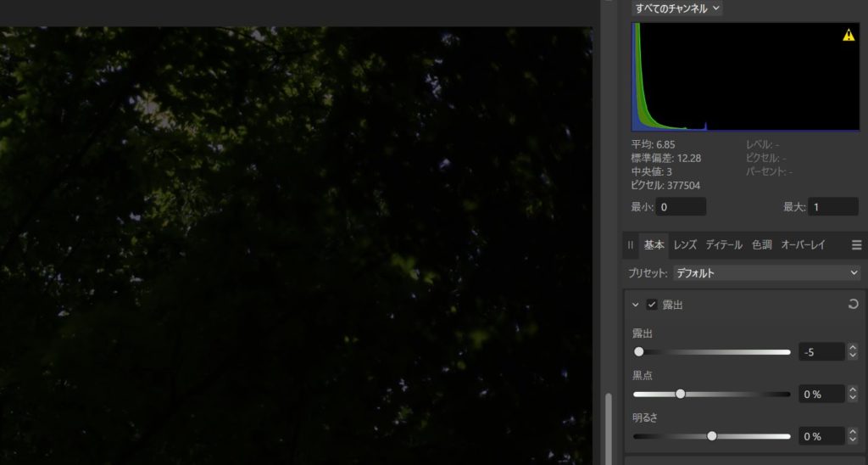Open the panel hamburger menu icon
The width and height of the screenshot is (868, 465).
[x=856, y=245]
